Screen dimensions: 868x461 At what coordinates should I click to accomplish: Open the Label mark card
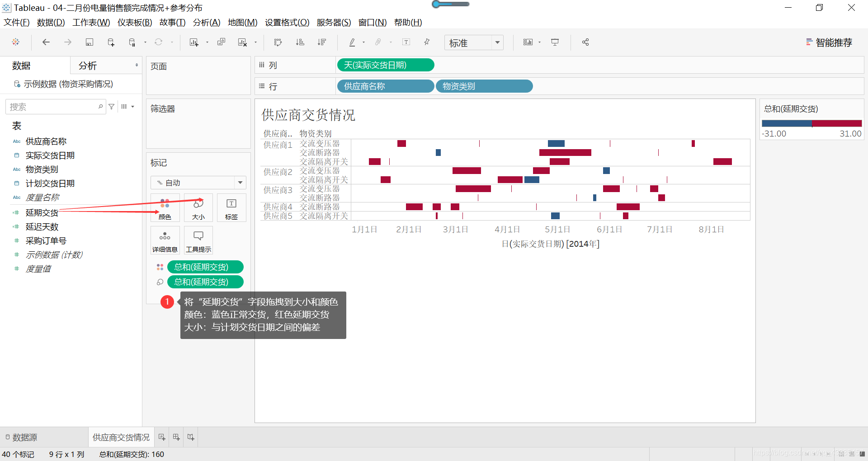pyautogui.click(x=231, y=208)
